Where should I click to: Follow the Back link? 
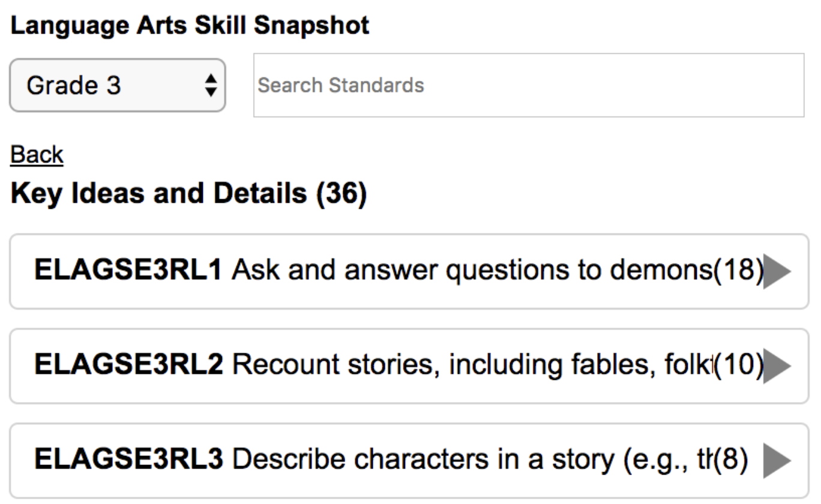(x=36, y=154)
